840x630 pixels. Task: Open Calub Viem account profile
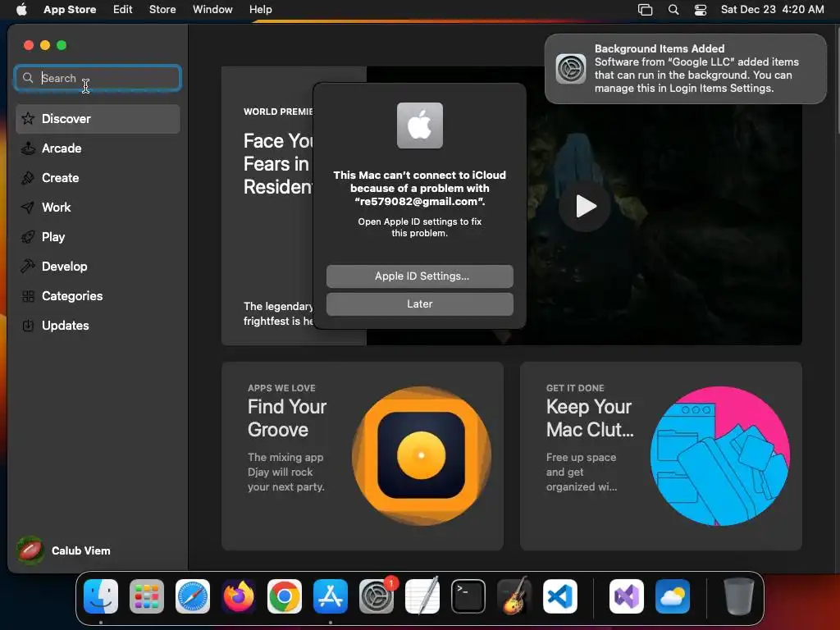point(64,550)
